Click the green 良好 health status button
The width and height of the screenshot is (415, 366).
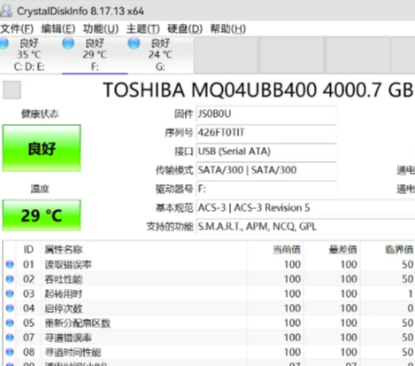42,148
